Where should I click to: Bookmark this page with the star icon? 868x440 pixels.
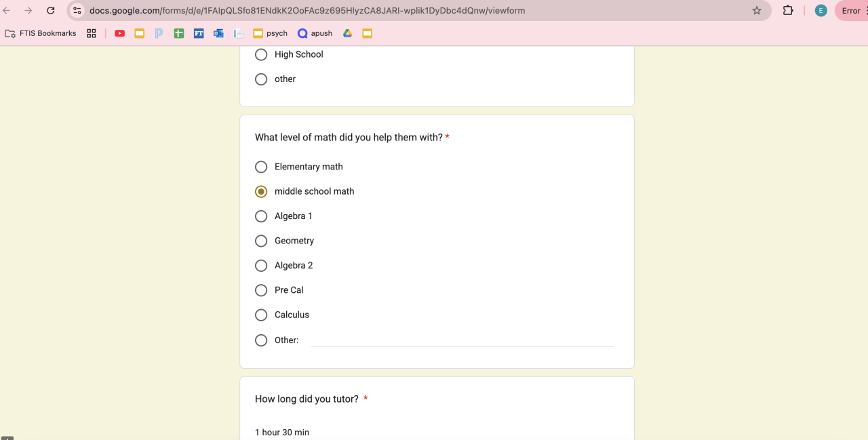757,11
